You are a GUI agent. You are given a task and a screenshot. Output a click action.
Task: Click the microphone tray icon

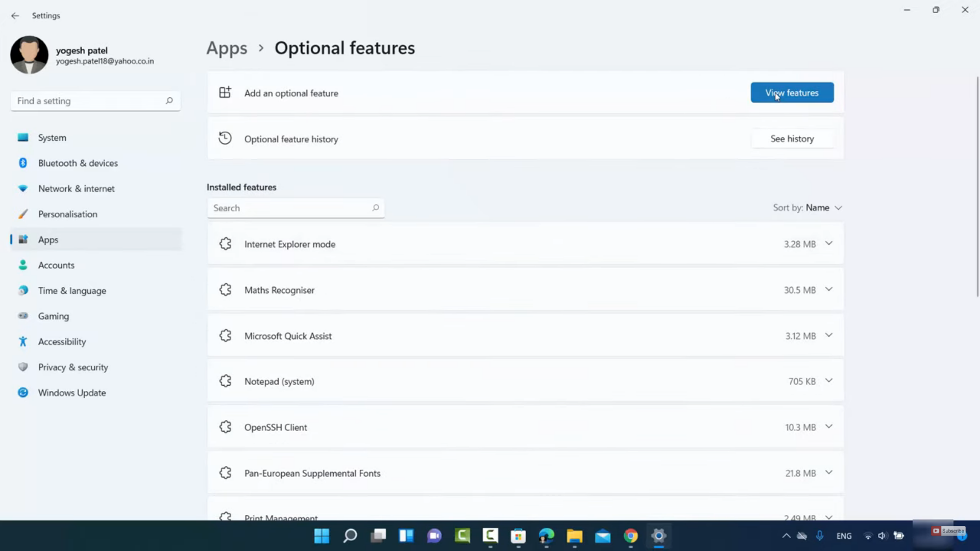coord(819,536)
